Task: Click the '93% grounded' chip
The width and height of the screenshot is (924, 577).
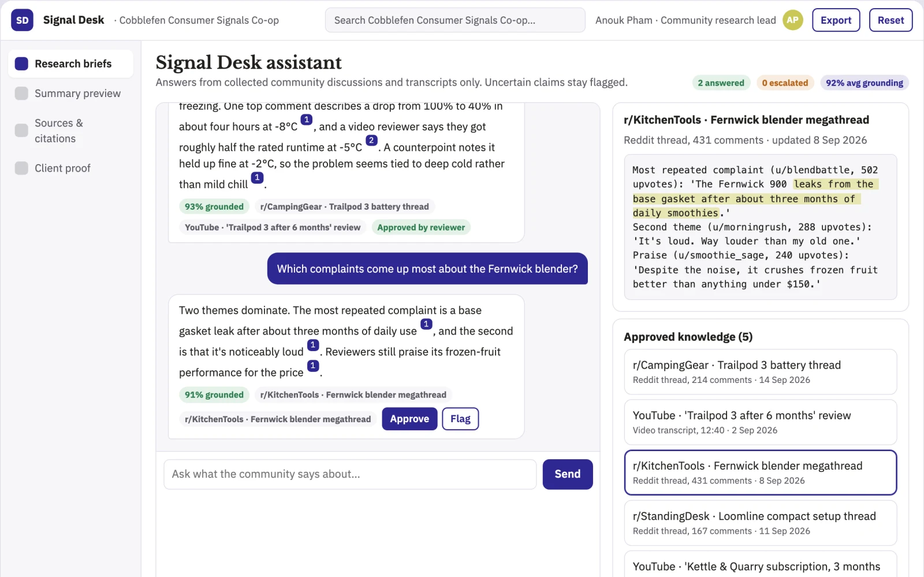Action: tap(214, 207)
